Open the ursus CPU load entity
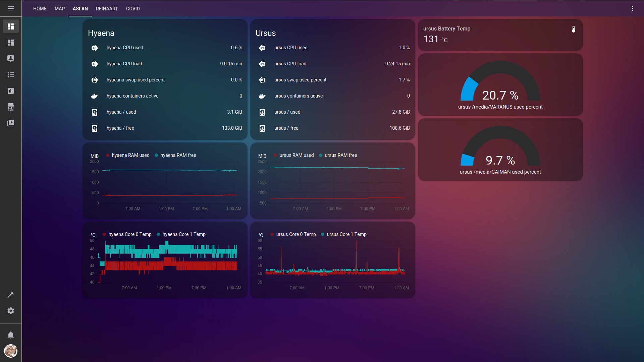 click(x=333, y=64)
